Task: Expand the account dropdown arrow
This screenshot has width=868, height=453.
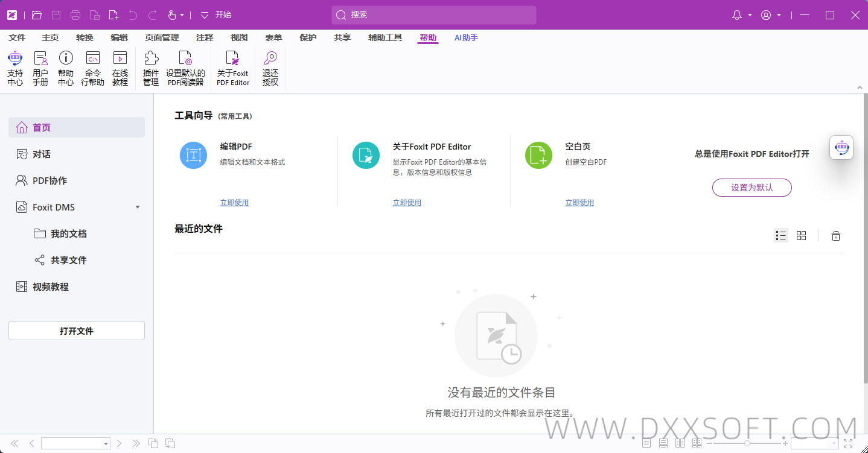Action: [779, 15]
